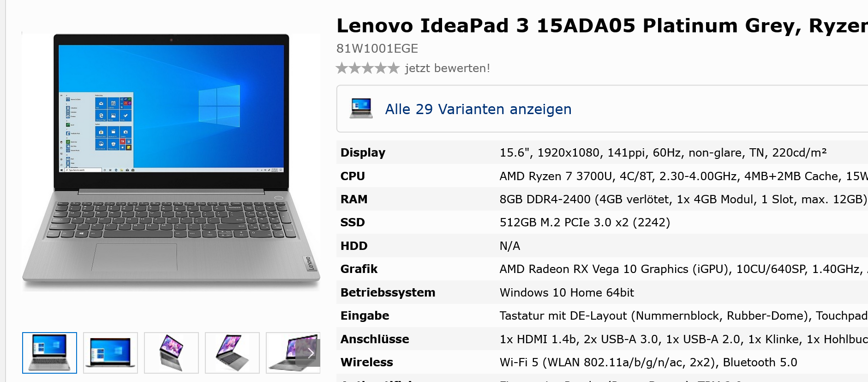
Task: Click the laptop icon beside Varianten link
Action: [361, 109]
